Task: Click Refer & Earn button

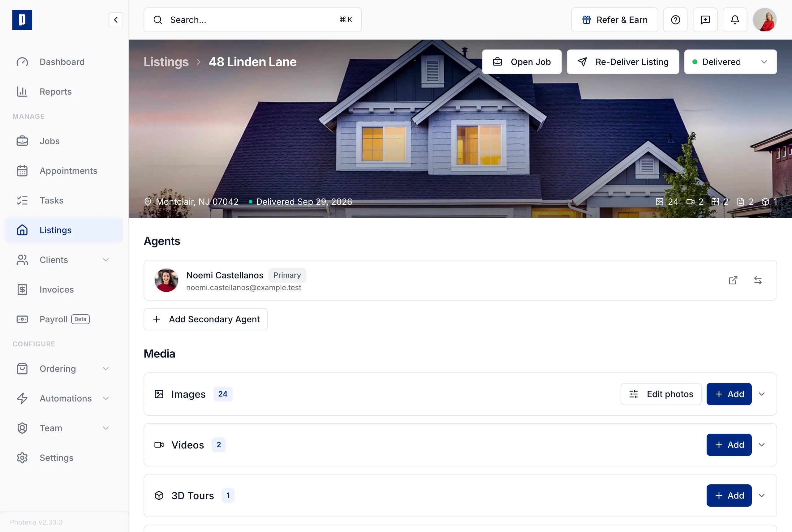Action: pyautogui.click(x=614, y=20)
